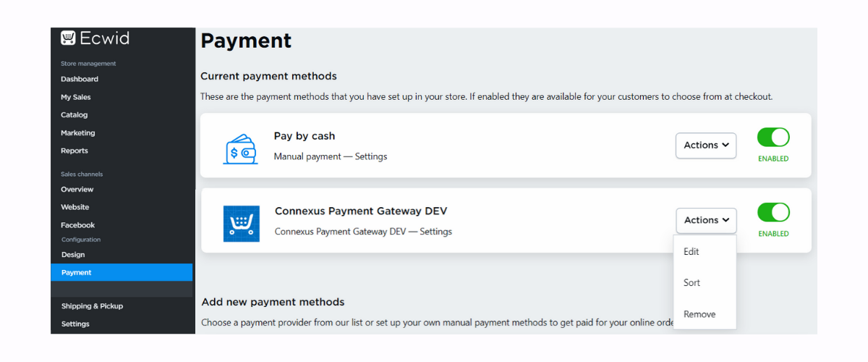Click the Connexus Payment Gateway DEV title
The image size is (868, 362).
click(361, 211)
